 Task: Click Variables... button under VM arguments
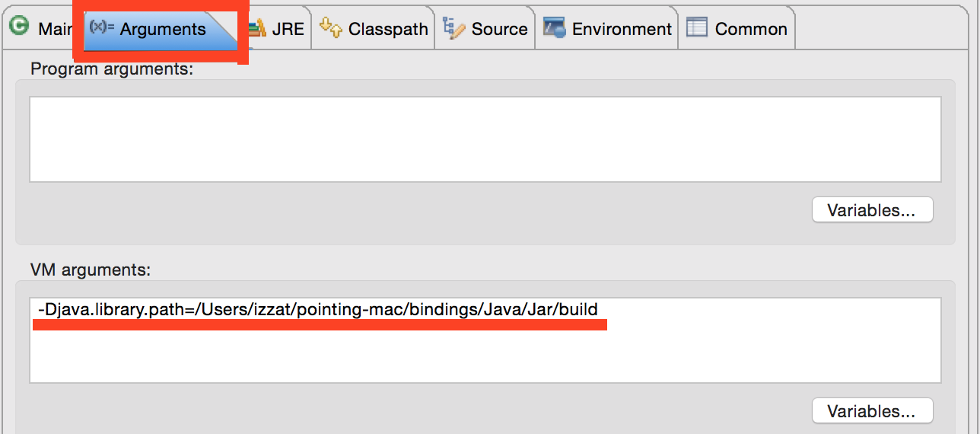point(872,411)
